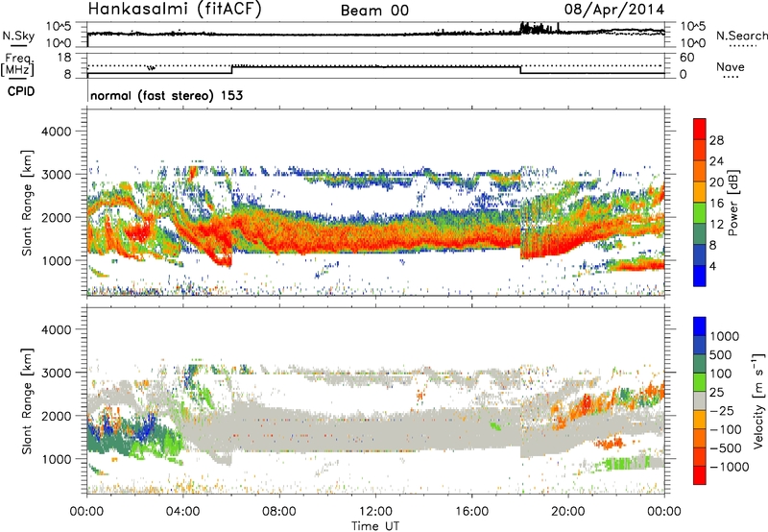This screenshot has width=768, height=532.
Task: Select the Freq. [MHz] axis label
Action: (17, 64)
